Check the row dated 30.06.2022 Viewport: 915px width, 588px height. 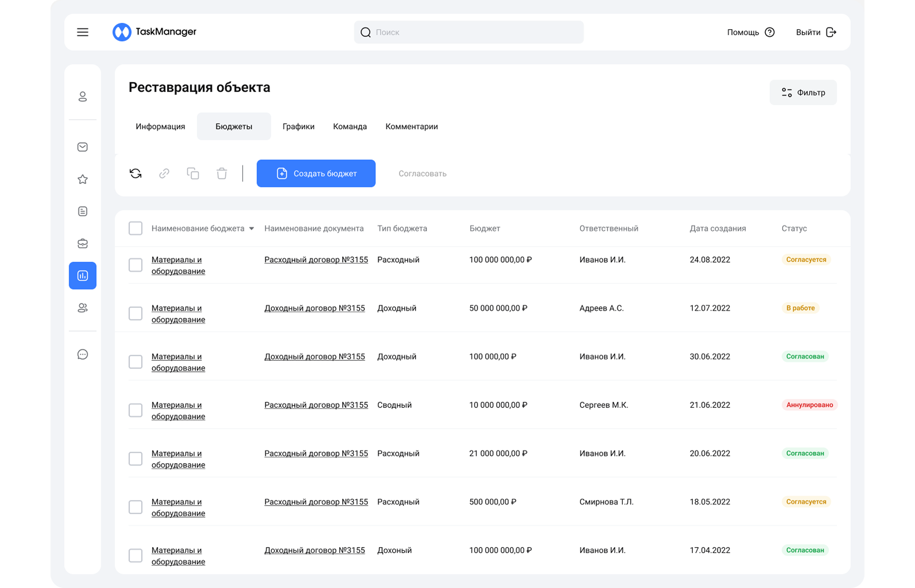click(x=135, y=362)
